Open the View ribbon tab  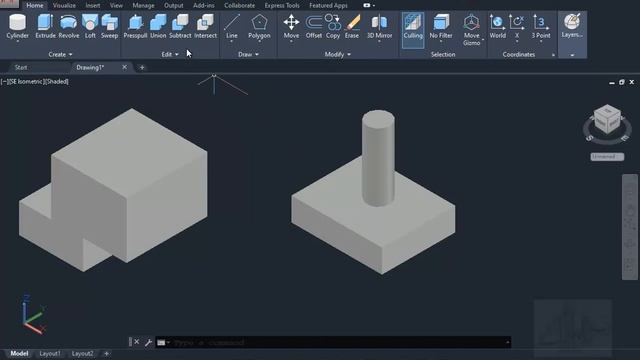(116, 5)
